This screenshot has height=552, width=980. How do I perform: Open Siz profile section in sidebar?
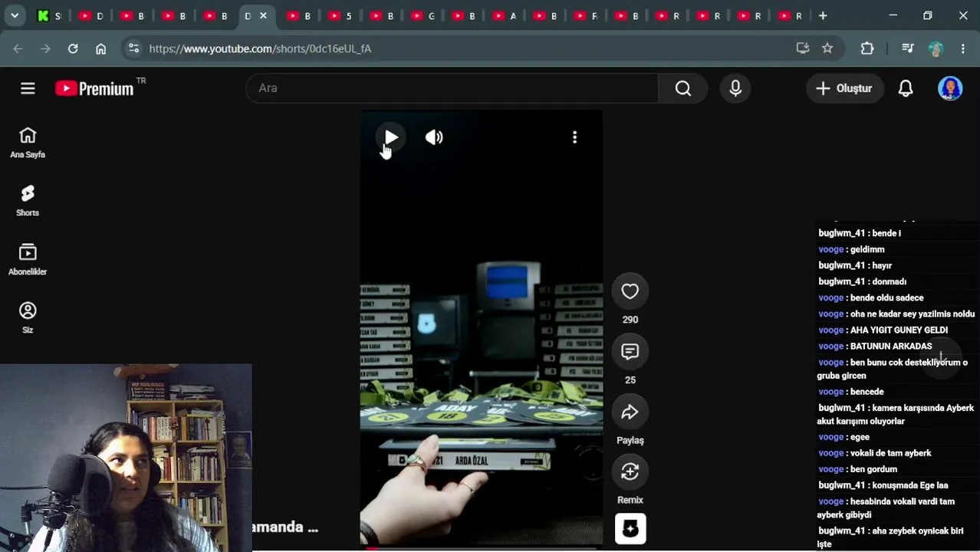pos(28,318)
